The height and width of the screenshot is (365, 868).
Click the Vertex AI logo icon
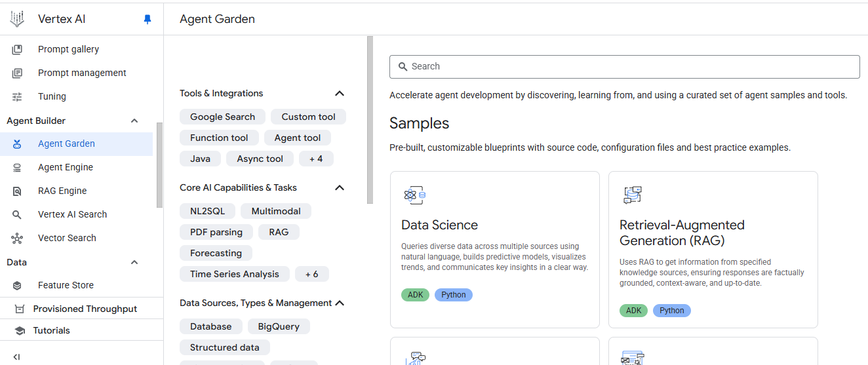pyautogui.click(x=17, y=19)
